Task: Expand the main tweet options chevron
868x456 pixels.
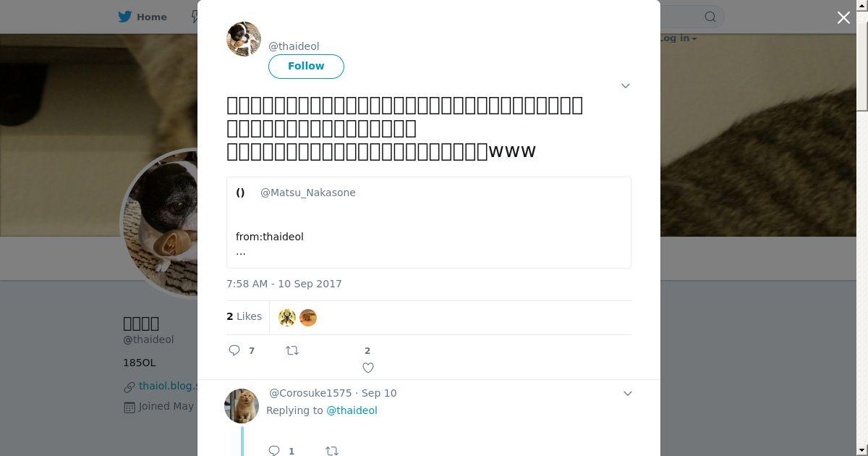Action: tap(626, 85)
